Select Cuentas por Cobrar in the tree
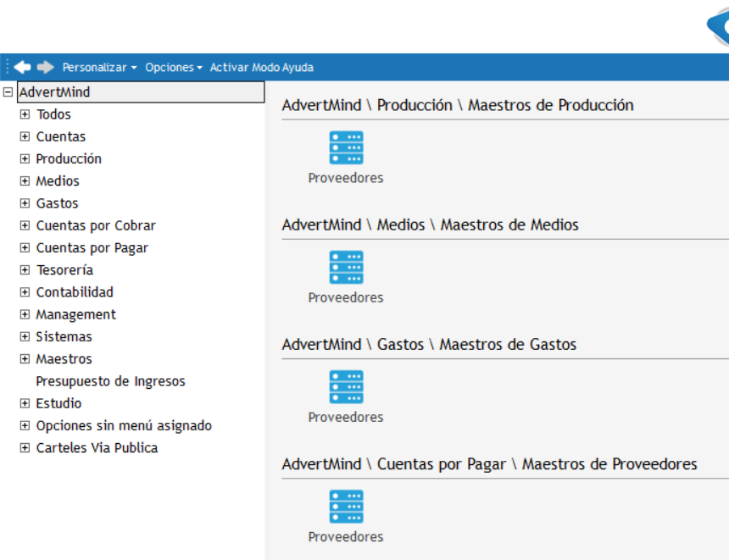The height and width of the screenshot is (560, 729). pyautogui.click(x=96, y=225)
